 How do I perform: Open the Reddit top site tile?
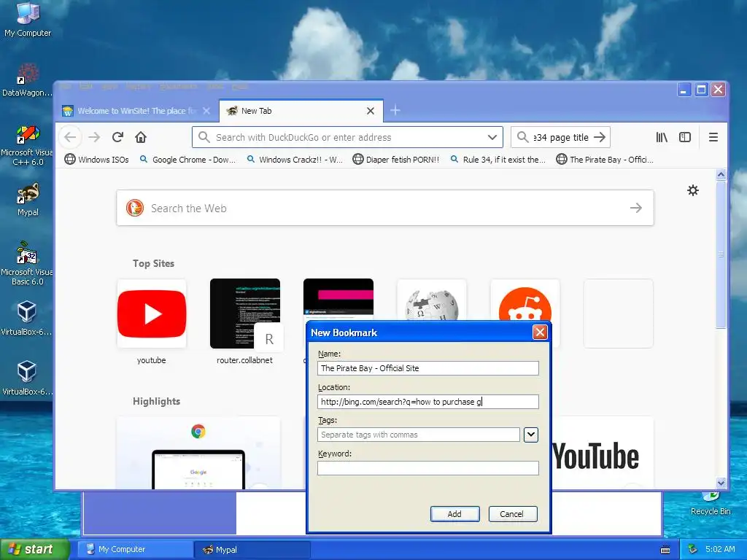click(x=525, y=300)
